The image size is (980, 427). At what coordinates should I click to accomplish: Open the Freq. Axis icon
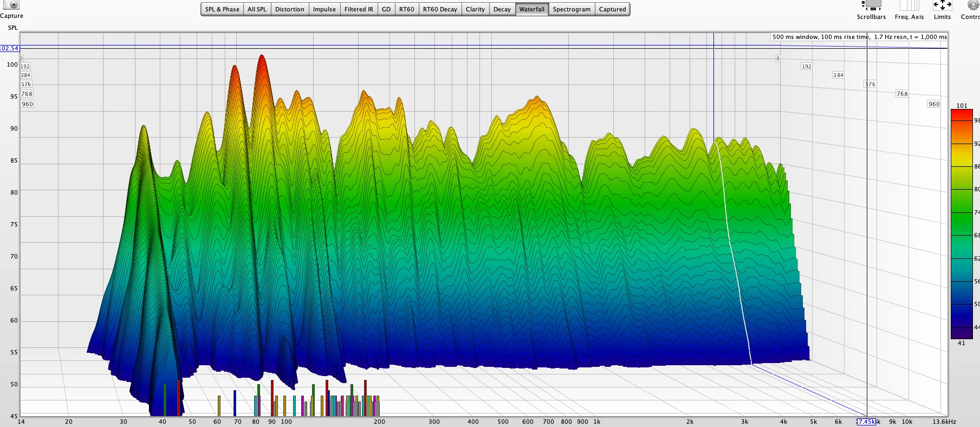click(909, 5)
